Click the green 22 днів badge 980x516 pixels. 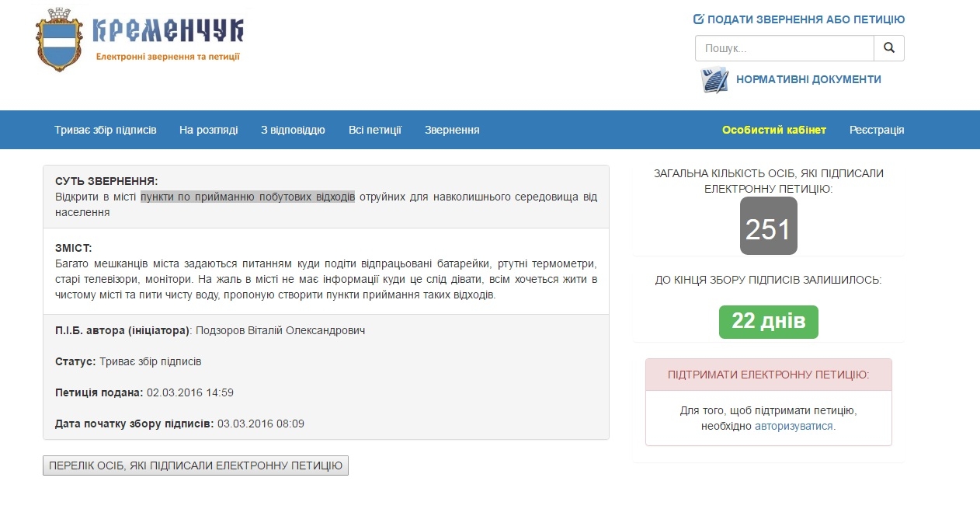769,322
